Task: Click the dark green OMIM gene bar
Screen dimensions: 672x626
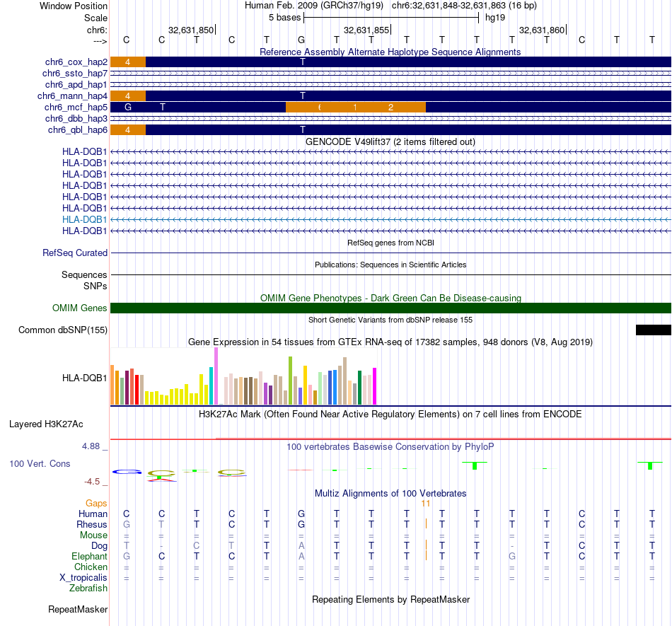Action: pos(390,308)
